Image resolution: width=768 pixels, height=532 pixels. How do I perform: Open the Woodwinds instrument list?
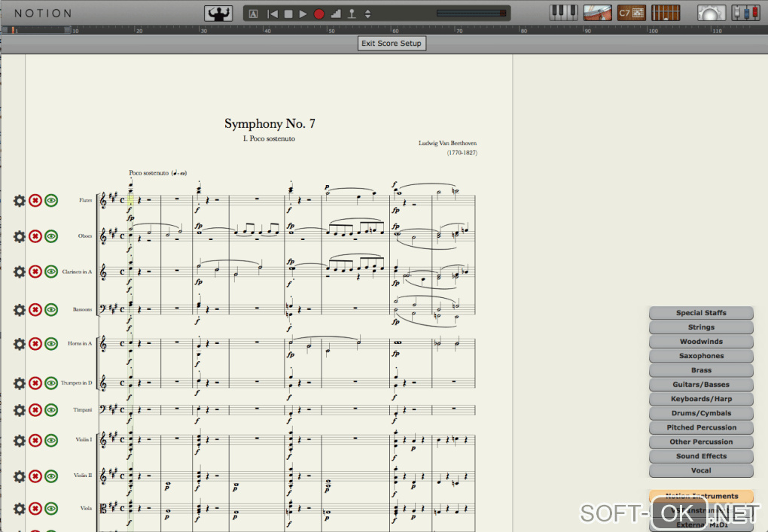coord(701,342)
